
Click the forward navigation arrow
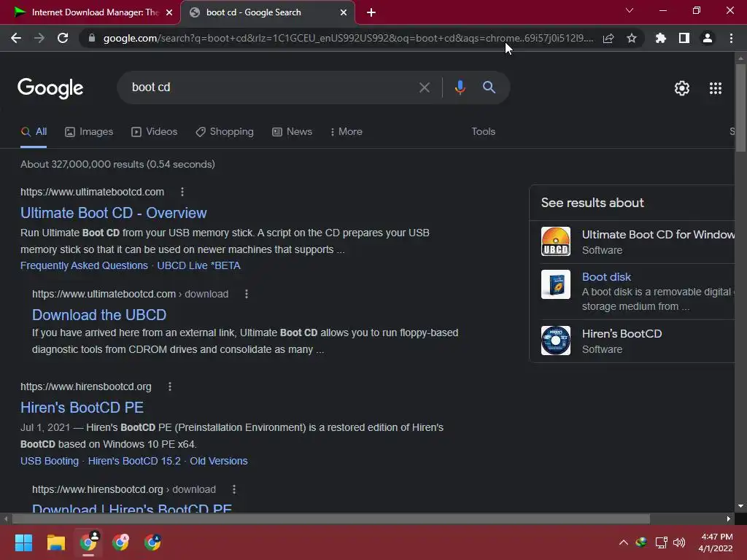click(39, 38)
